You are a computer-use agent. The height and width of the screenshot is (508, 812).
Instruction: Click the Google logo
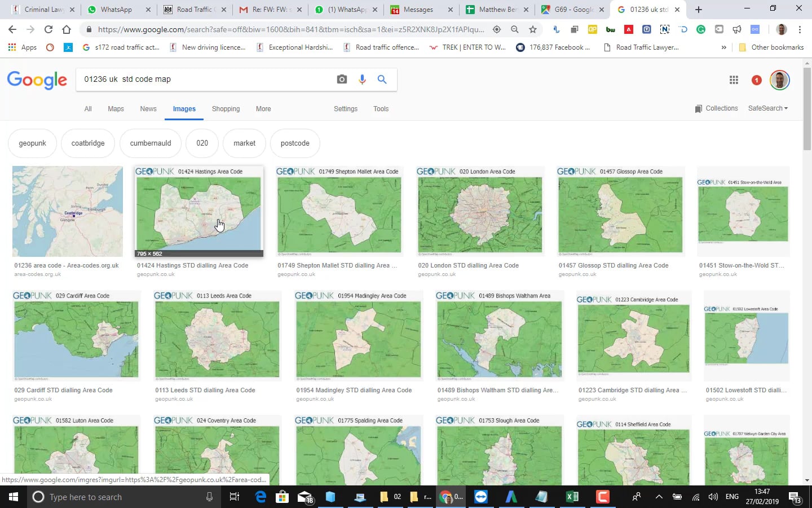pyautogui.click(x=37, y=80)
